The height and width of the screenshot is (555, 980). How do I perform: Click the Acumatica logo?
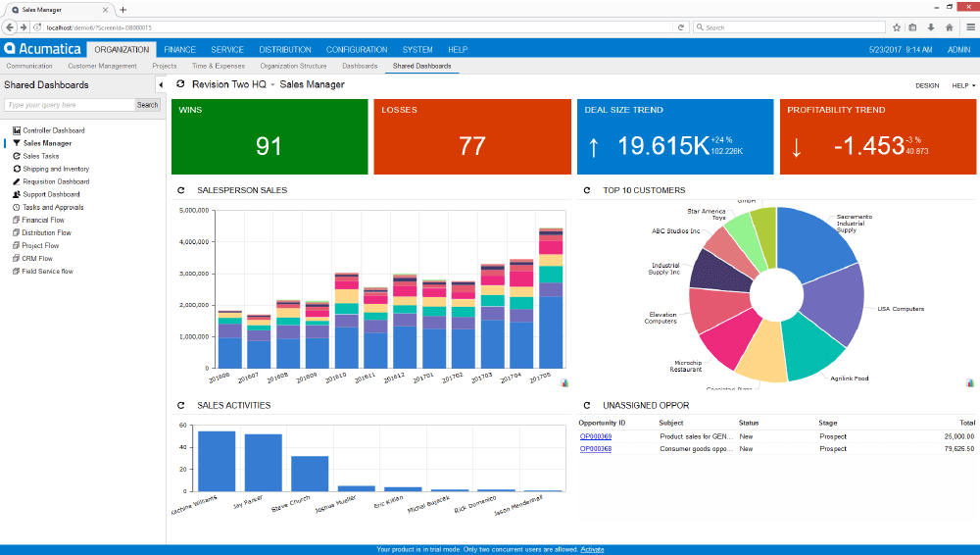coord(42,49)
